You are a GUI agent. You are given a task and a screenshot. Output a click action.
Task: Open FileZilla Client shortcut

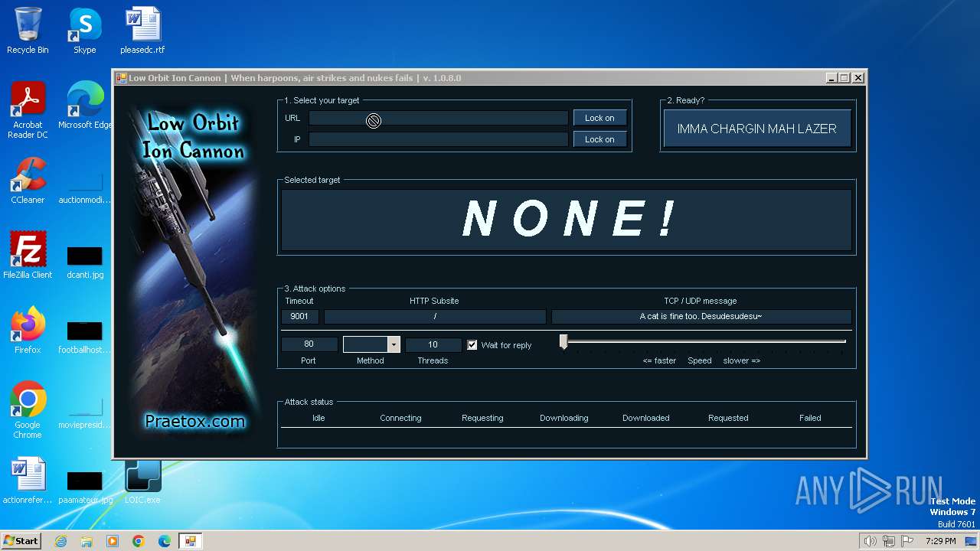coord(28,256)
